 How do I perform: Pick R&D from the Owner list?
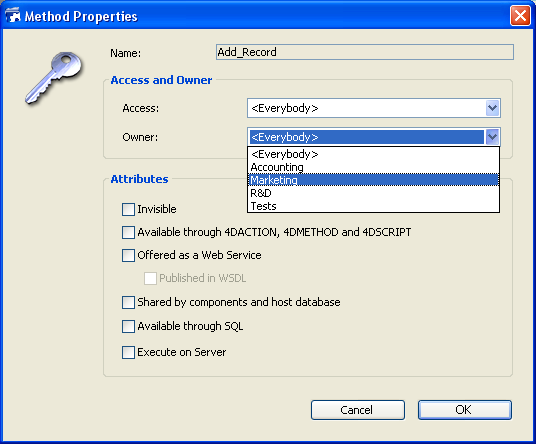coord(373,193)
